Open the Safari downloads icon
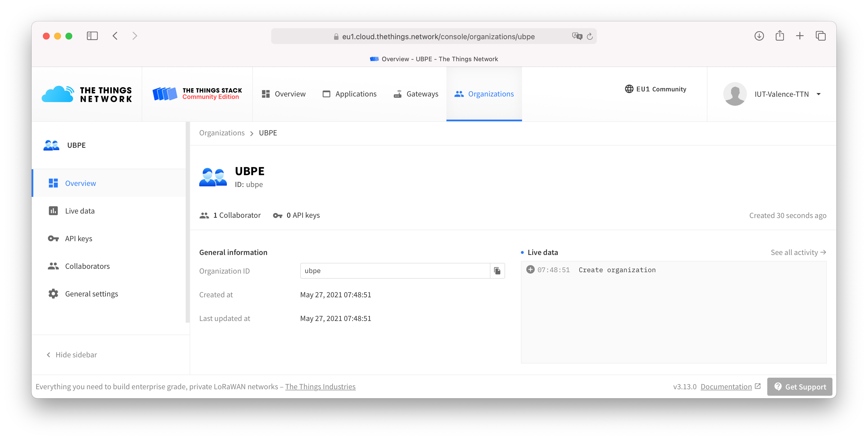The height and width of the screenshot is (440, 868). tap(759, 36)
